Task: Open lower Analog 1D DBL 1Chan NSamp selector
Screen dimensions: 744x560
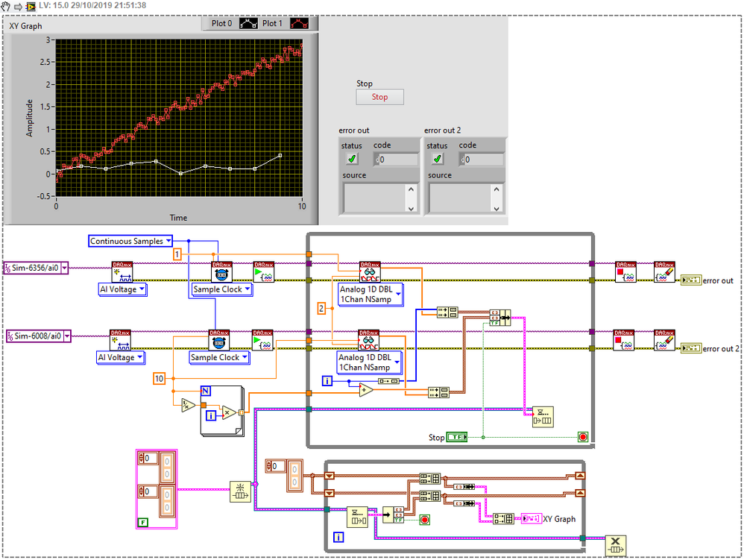Action: [397, 362]
